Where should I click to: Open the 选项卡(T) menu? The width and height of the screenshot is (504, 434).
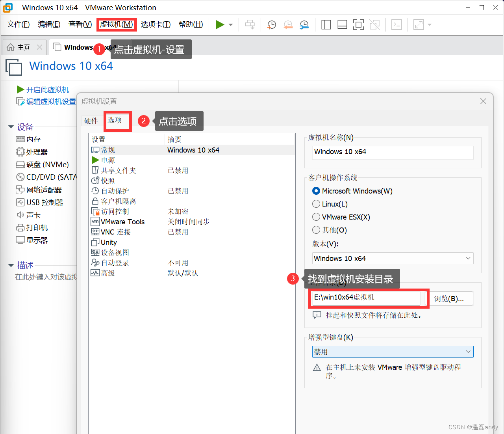pos(156,24)
